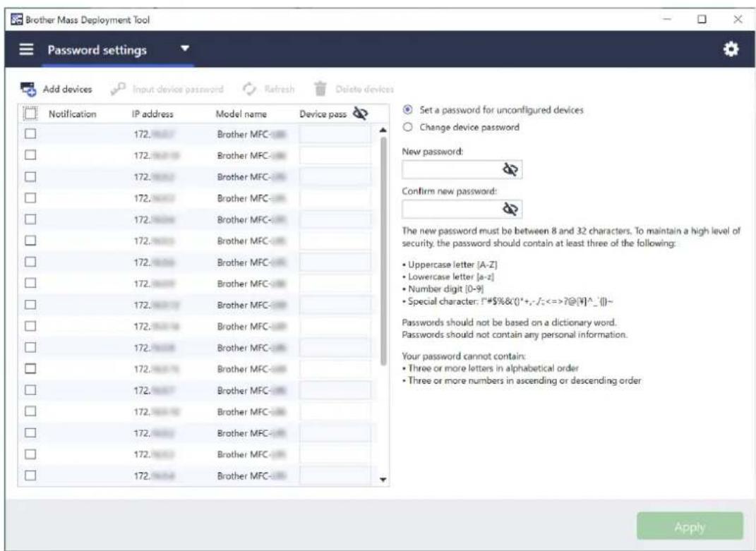Click the Password settings view title
The image size is (756, 551).
[97, 50]
